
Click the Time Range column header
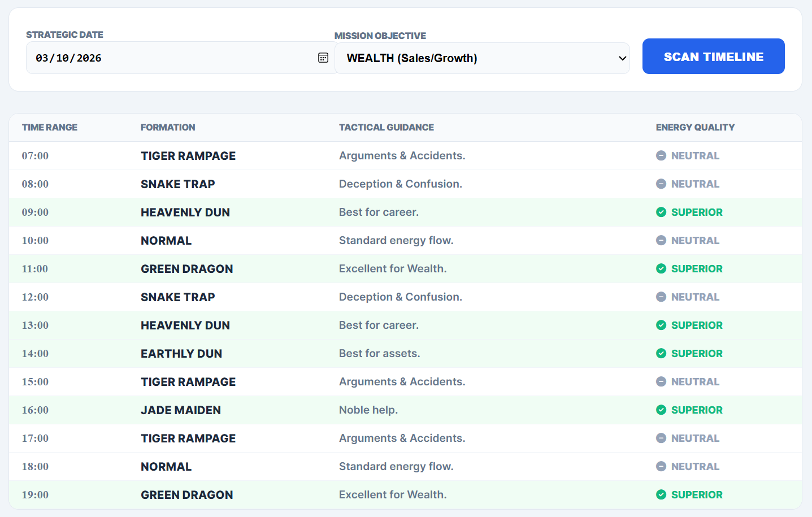click(50, 128)
